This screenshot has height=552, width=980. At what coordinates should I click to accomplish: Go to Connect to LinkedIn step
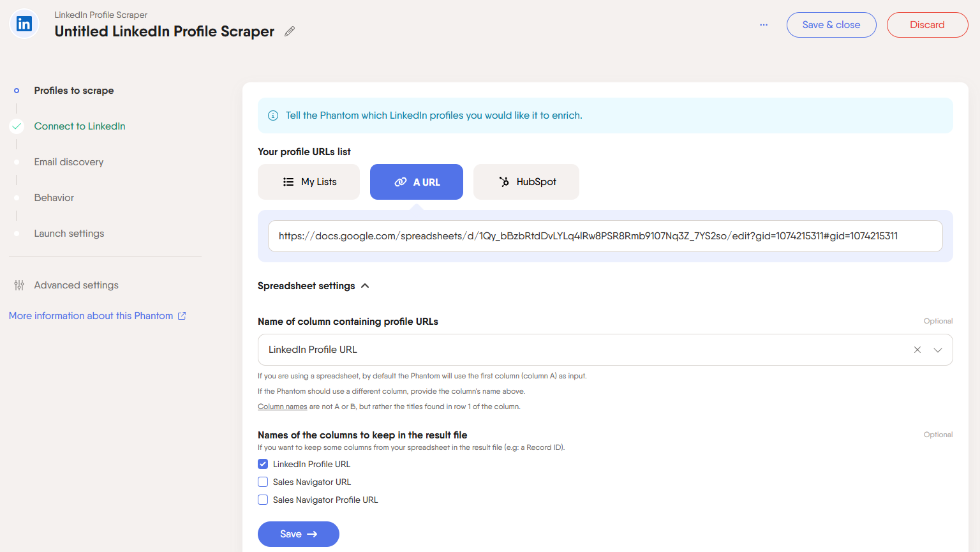click(x=80, y=126)
